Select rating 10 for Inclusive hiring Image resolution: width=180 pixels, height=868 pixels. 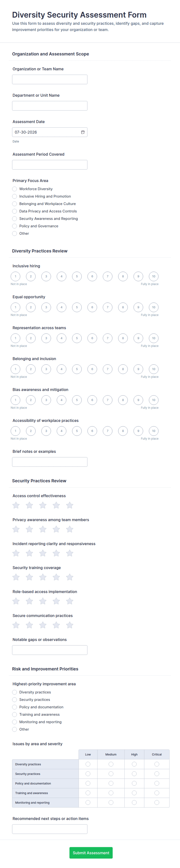tap(154, 276)
